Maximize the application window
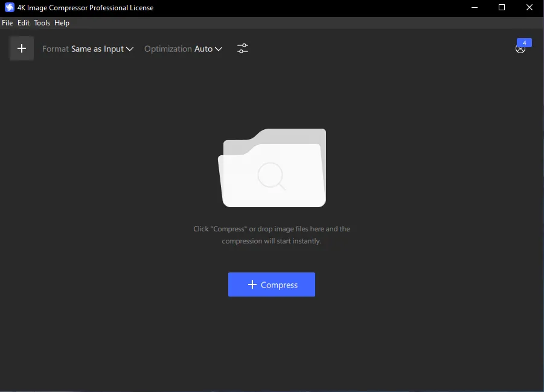544x392 pixels. 502,7
